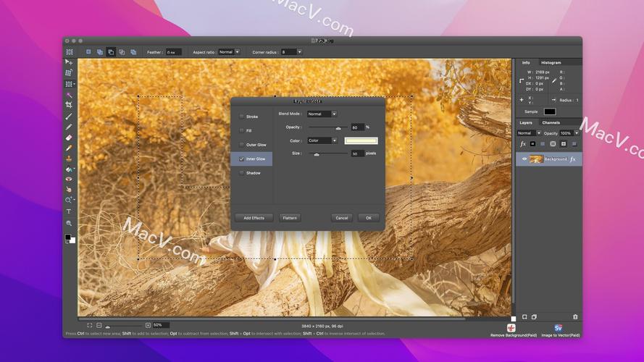
Task: Click the fx badge on Background layer
Action: point(573,159)
